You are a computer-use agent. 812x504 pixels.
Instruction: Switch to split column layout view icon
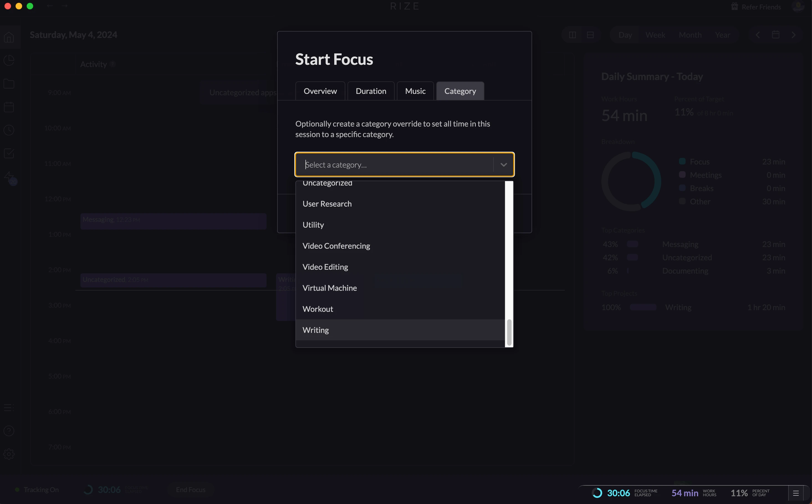(x=573, y=35)
